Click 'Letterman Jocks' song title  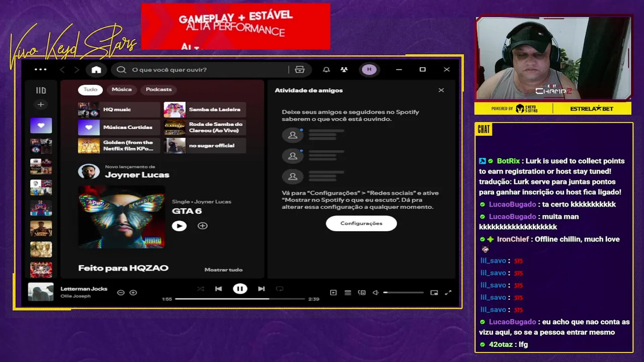point(84,289)
